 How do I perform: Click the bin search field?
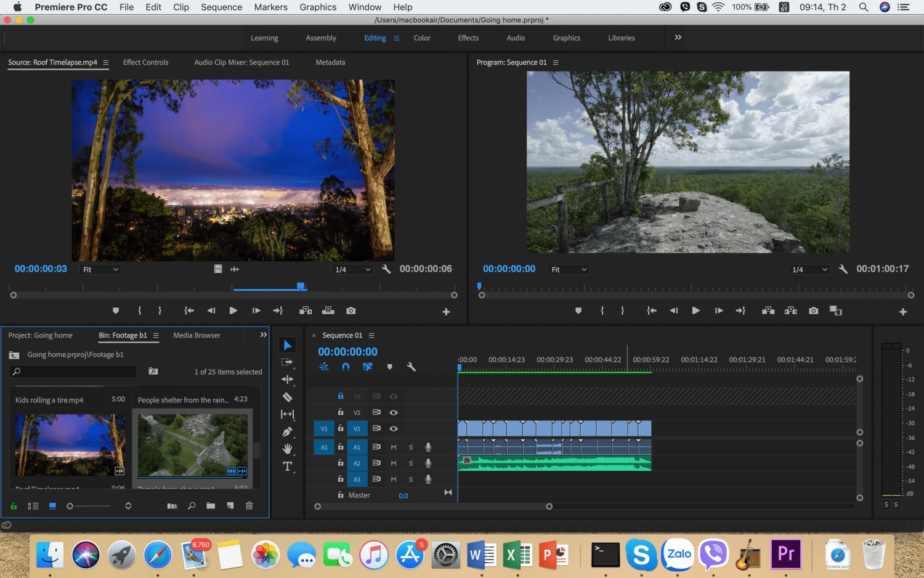(x=73, y=372)
